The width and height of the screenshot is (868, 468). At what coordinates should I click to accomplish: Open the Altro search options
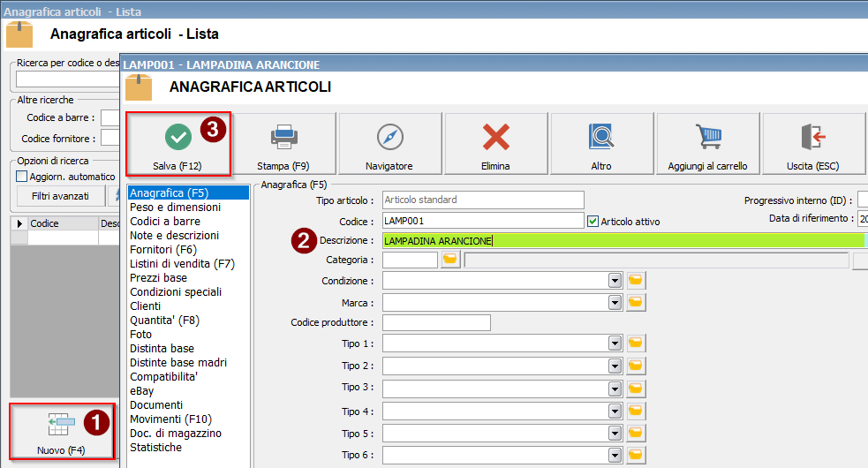point(601,144)
